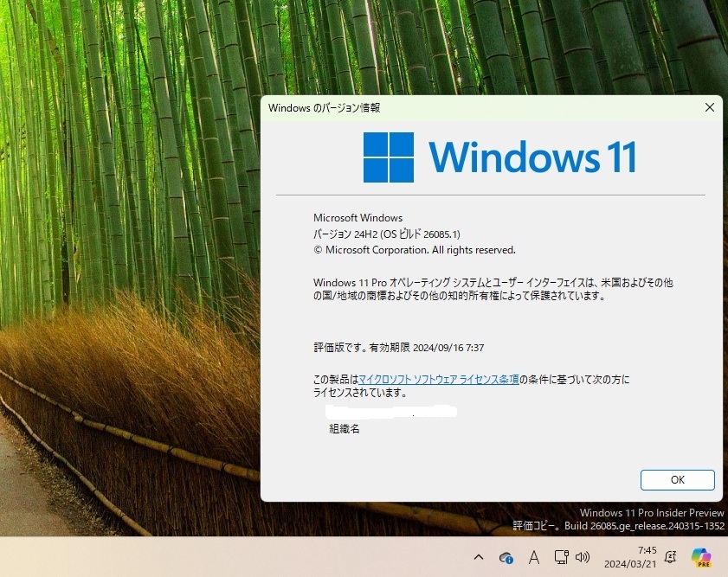
Task: Open the clock showing 7:45 2024/03/21
Action: (x=630, y=557)
